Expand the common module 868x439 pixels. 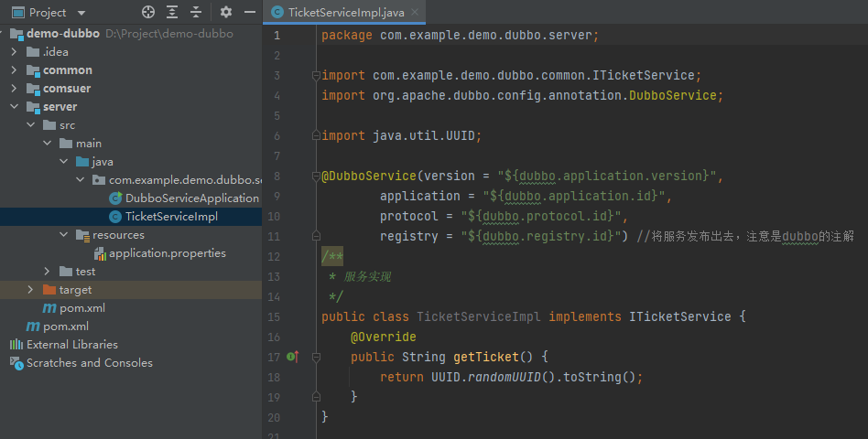15,70
